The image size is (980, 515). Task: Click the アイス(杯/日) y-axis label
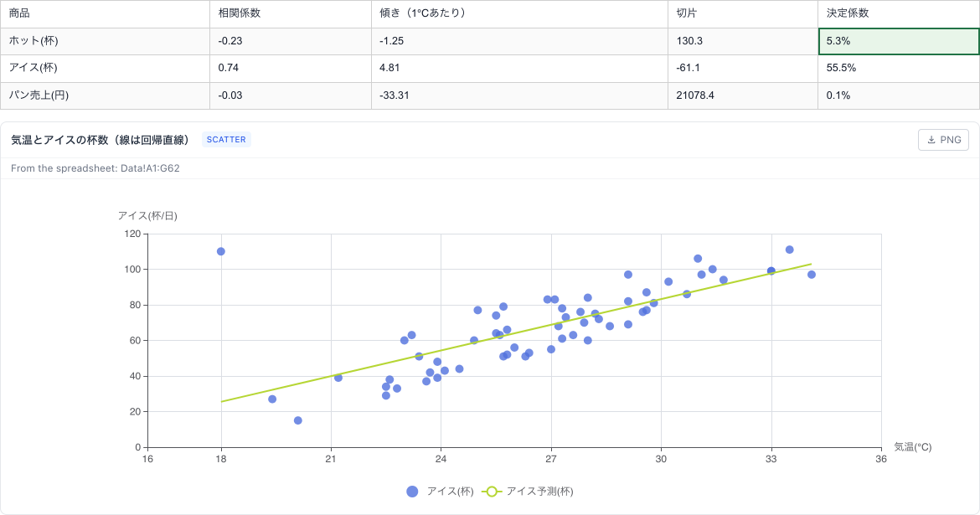[147, 215]
